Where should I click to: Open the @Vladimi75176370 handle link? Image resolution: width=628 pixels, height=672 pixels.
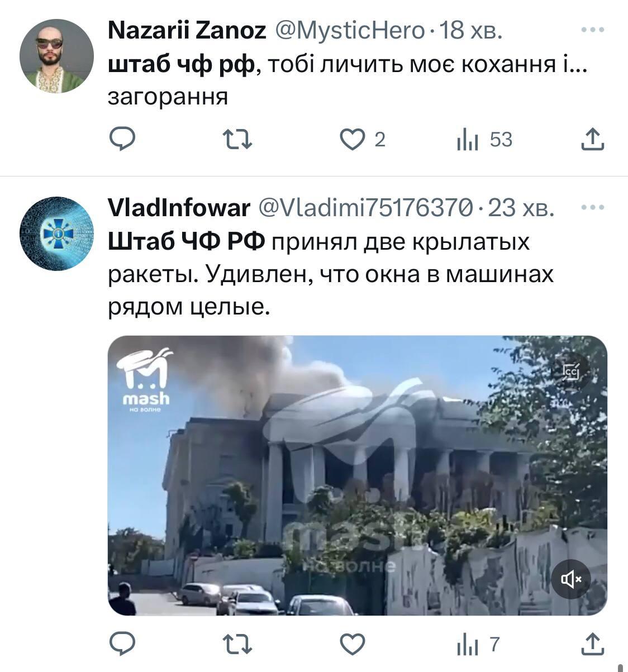(x=365, y=208)
